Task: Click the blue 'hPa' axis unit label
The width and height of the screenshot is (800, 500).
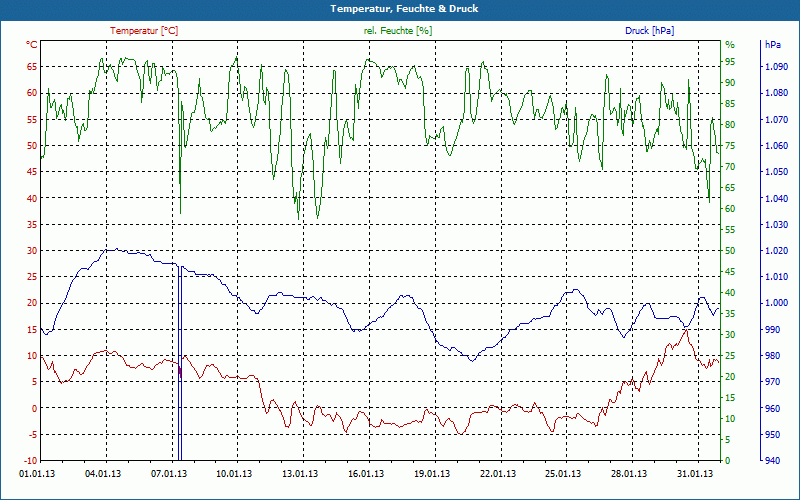Action: 772,45
